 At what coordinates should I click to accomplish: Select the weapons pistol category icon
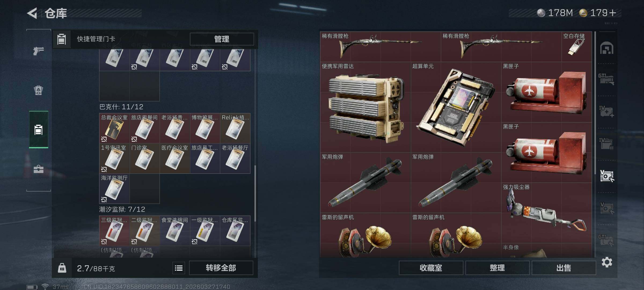coord(38,50)
